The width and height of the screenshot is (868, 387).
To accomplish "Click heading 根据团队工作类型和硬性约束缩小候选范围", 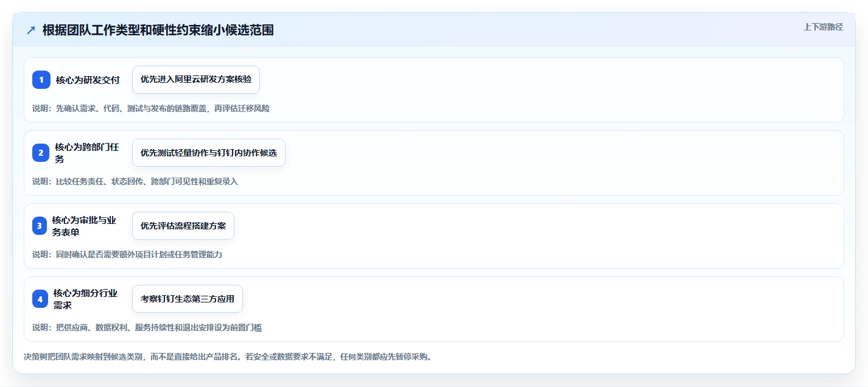I will pos(158,30).
